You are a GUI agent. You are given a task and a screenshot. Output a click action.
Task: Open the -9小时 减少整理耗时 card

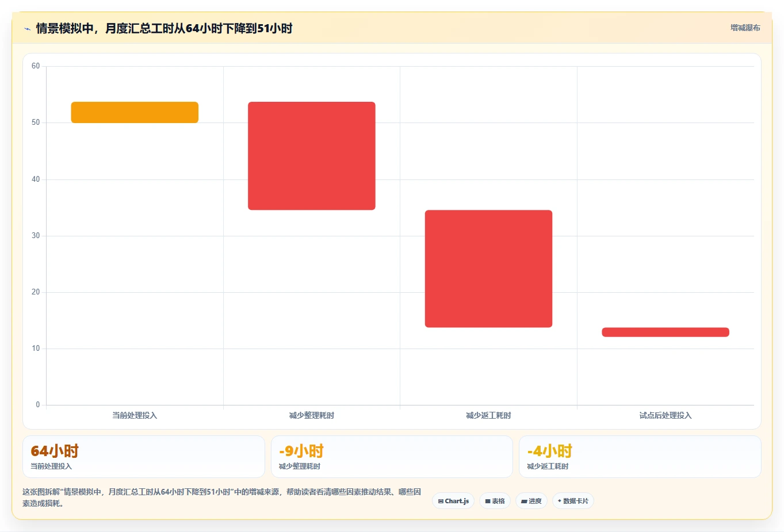click(392, 457)
